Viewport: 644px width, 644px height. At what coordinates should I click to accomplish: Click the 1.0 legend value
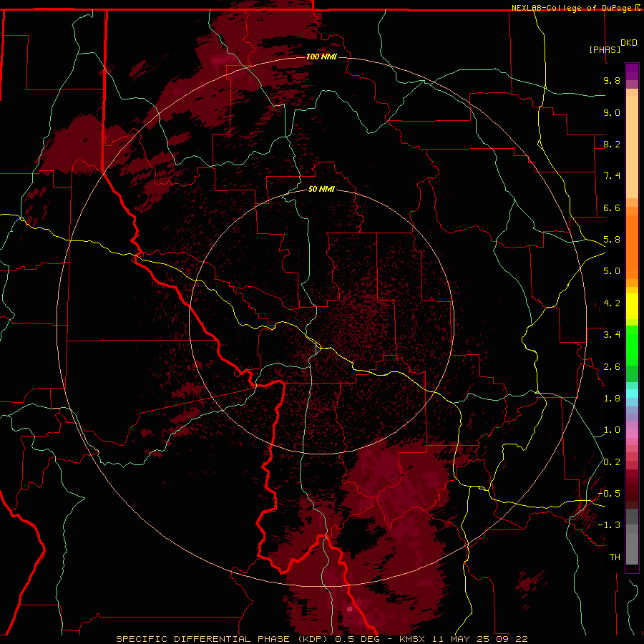click(x=612, y=430)
